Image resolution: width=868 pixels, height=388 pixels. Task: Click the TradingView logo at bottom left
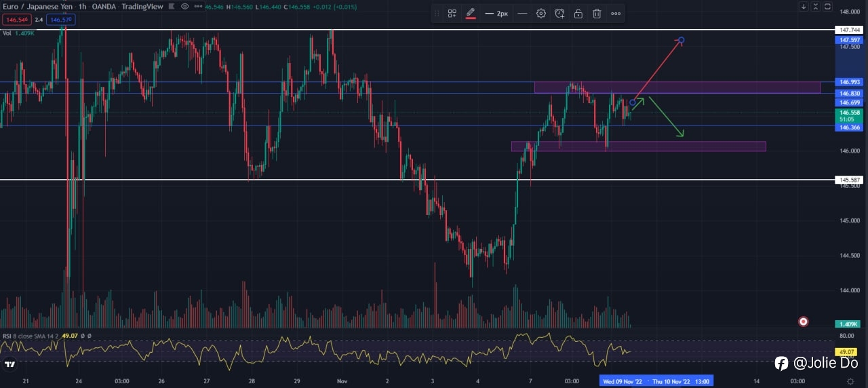[x=9, y=364]
